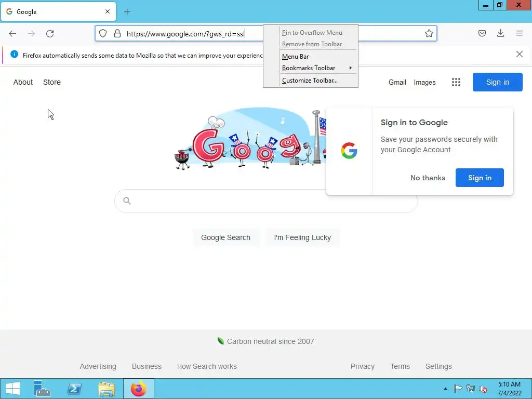This screenshot has height=399, width=532.
Task: Click the Google Search button
Action: pyautogui.click(x=225, y=237)
